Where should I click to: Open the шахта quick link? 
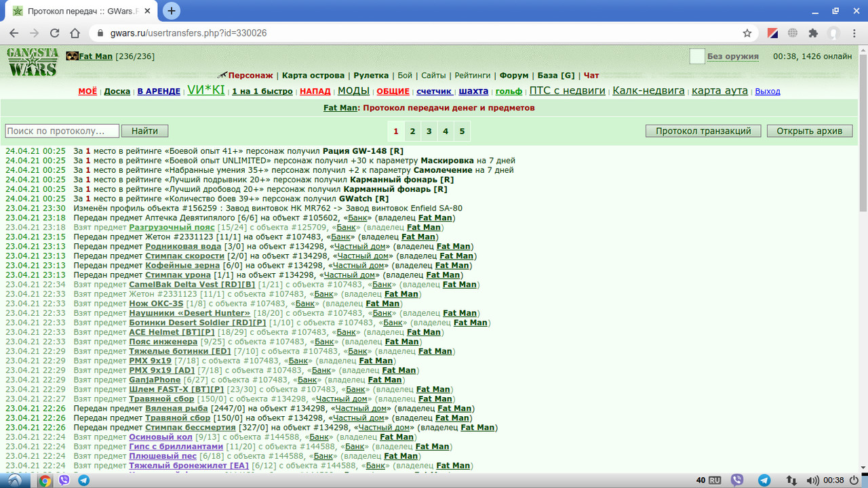pos(473,91)
